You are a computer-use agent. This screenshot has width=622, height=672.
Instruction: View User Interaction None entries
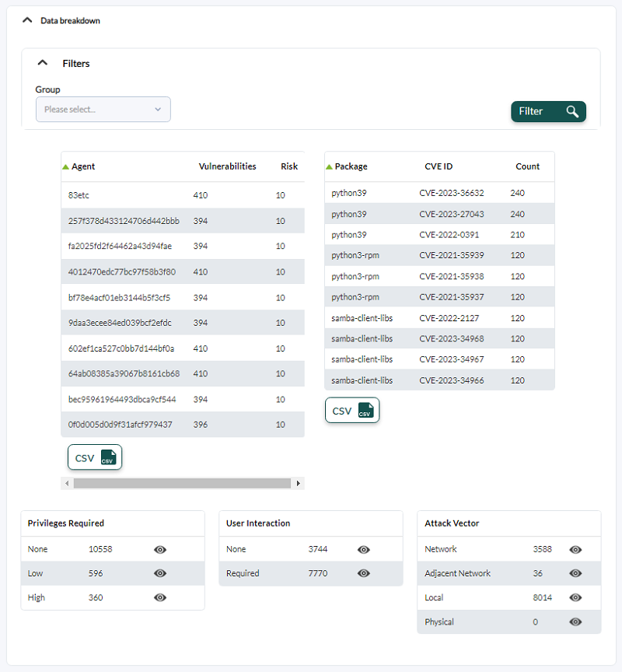(x=364, y=549)
